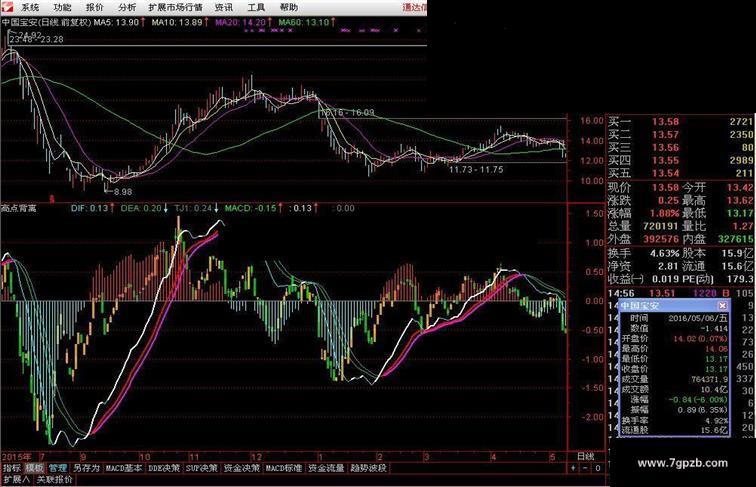
Task: Open the 系统 menu
Action: pos(30,7)
